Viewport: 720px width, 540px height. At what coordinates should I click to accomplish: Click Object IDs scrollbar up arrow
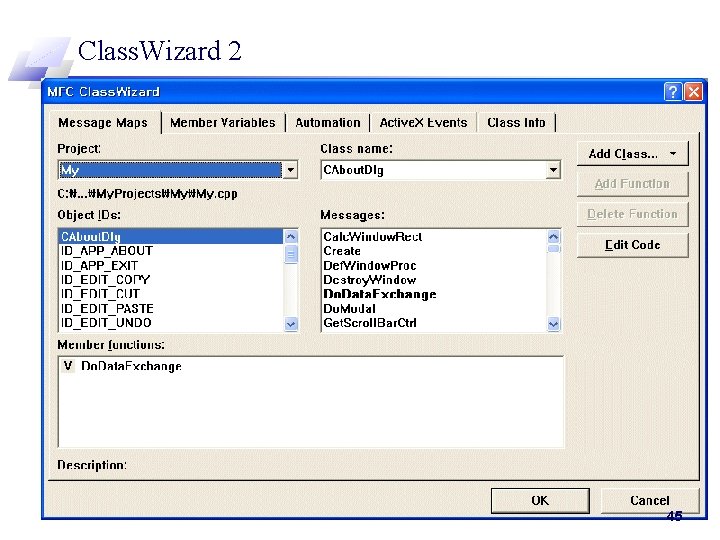click(x=291, y=237)
